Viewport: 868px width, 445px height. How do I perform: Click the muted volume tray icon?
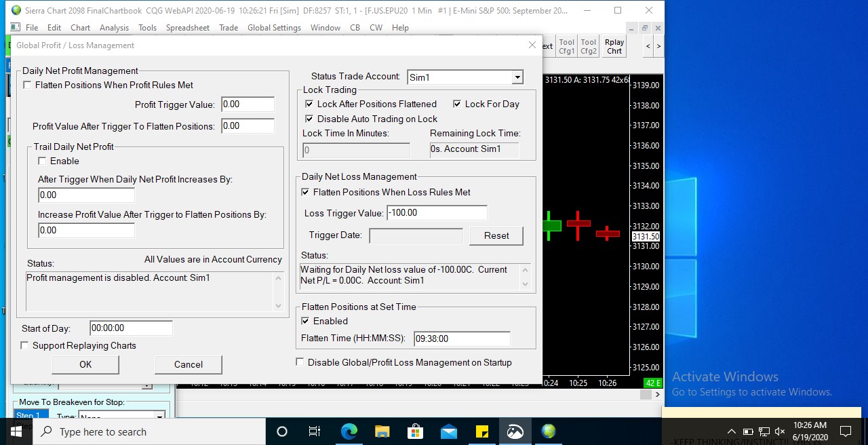click(780, 431)
